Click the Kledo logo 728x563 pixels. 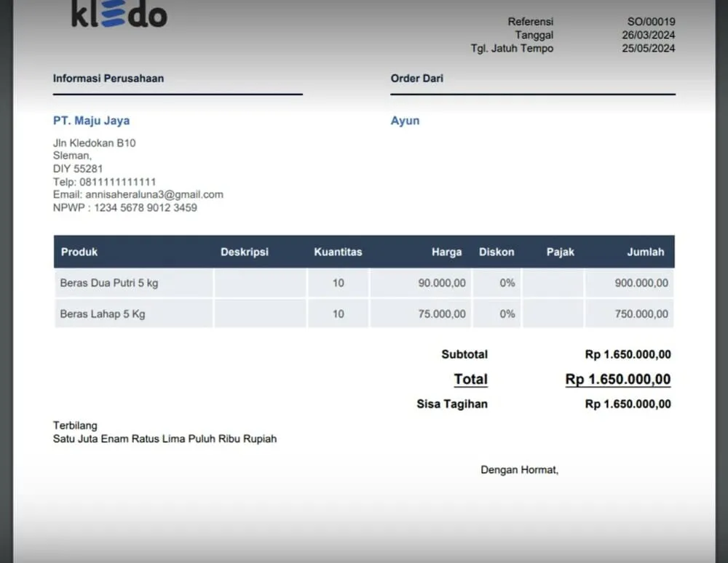116,15
